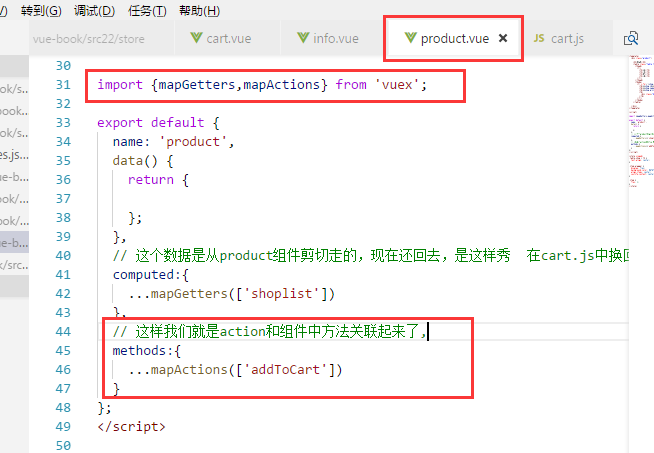Click the Vue logo on cart.vue tab

point(195,38)
